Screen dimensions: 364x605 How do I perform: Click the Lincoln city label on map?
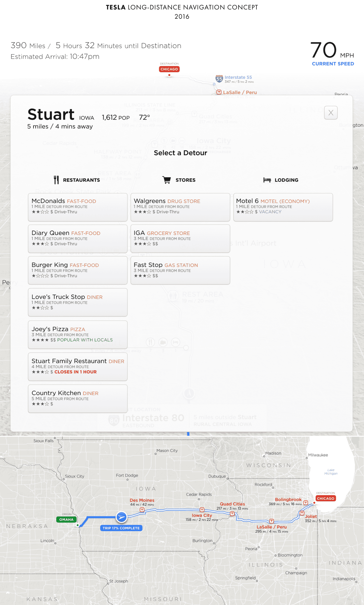[x=47, y=541]
